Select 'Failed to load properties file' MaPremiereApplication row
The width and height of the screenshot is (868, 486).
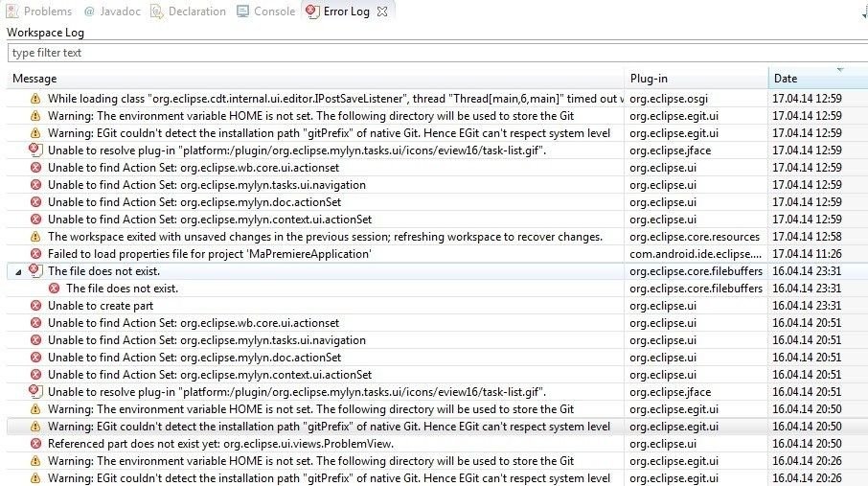point(209,254)
